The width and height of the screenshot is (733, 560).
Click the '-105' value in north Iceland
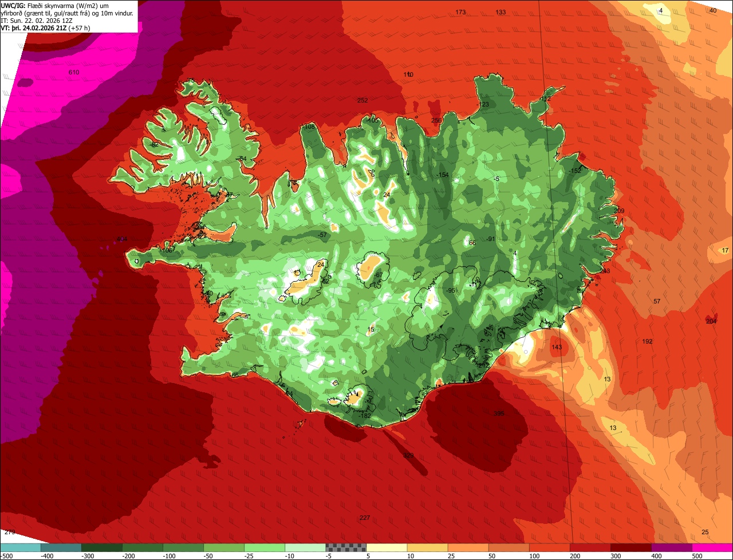372,120
